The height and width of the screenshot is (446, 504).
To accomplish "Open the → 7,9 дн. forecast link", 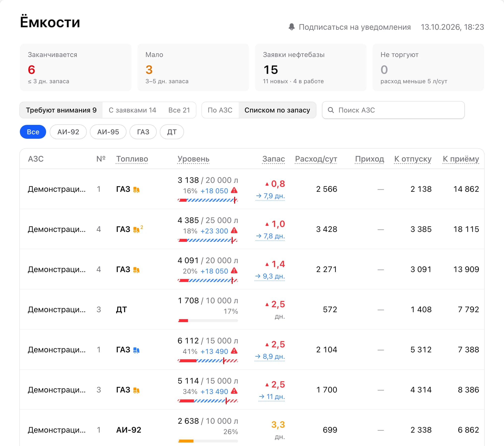I will [270, 196].
